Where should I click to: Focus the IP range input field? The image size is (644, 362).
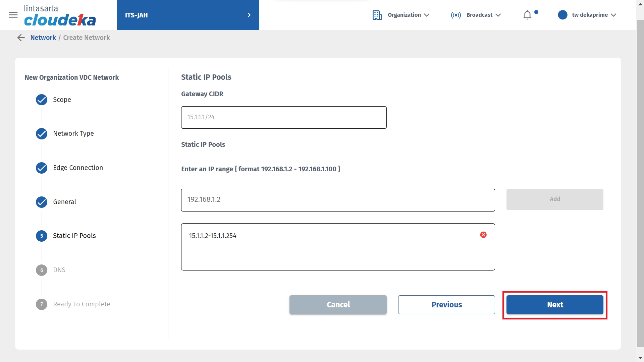click(x=338, y=200)
